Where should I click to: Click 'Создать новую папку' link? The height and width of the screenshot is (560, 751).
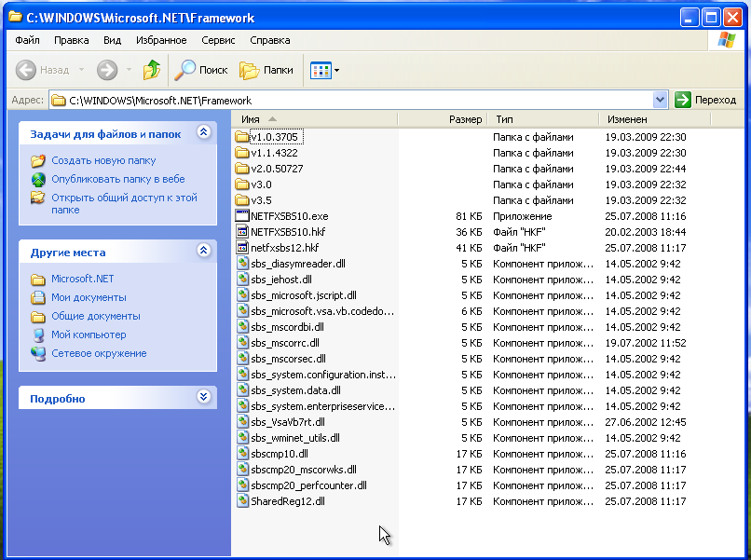pyautogui.click(x=103, y=160)
